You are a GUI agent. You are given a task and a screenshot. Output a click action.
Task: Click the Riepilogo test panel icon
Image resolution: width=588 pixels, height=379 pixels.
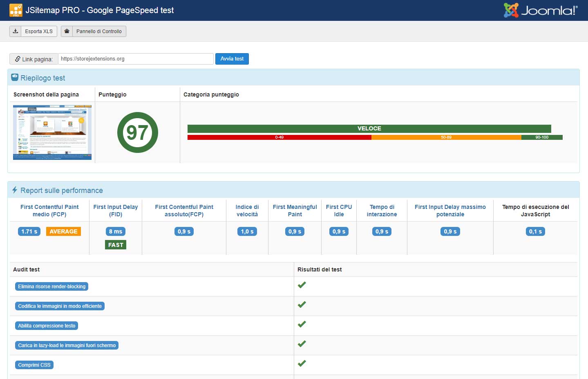(x=15, y=77)
